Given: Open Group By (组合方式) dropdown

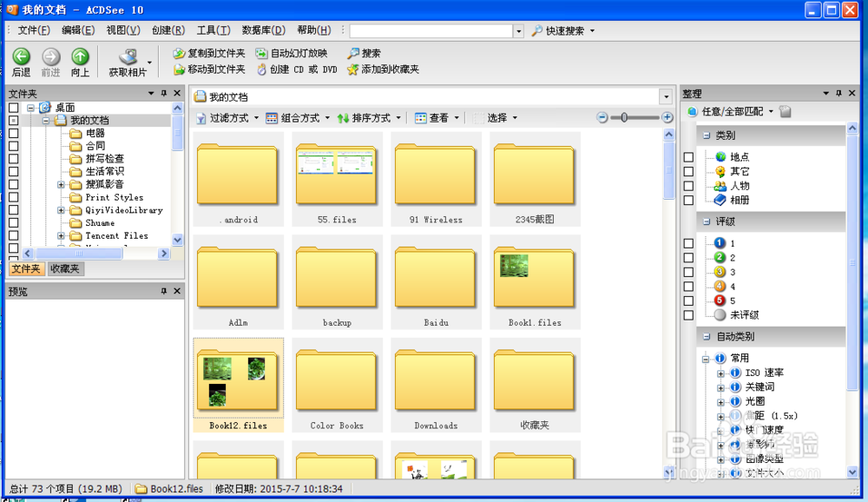Looking at the screenshot, I should [x=298, y=117].
